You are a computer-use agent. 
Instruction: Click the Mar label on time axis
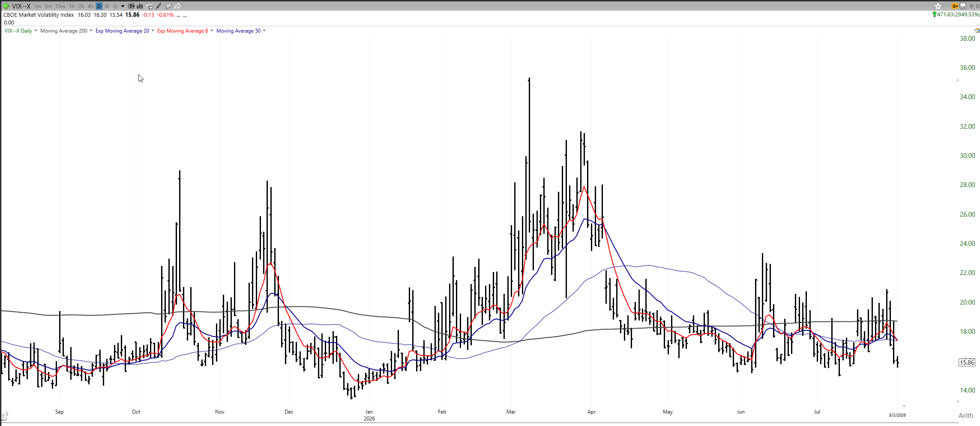[x=511, y=411]
